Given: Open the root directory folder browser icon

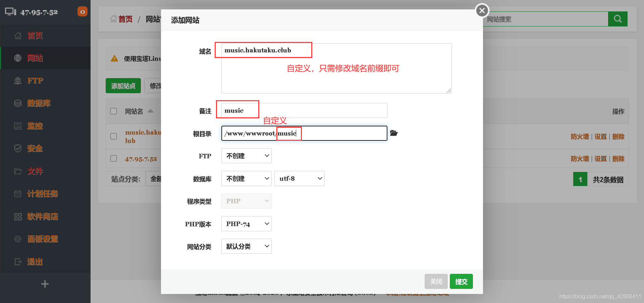Looking at the screenshot, I should point(394,133).
